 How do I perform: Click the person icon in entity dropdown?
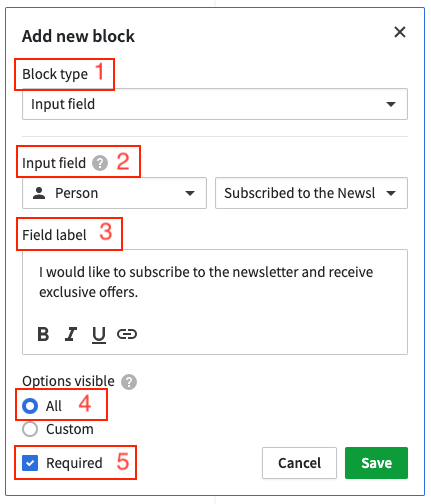[39, 193]
